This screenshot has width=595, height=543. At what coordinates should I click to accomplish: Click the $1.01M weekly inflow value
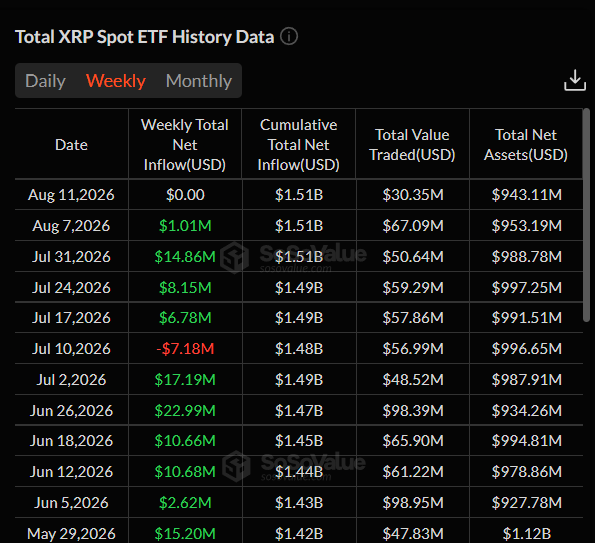click(x=185, y=226)
